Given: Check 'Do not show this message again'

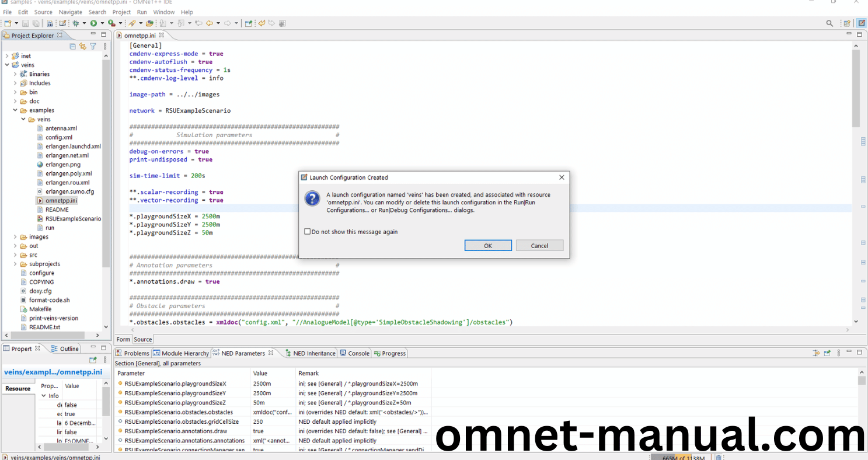Looking at the screenshot, I should click(x=308, y=231).
